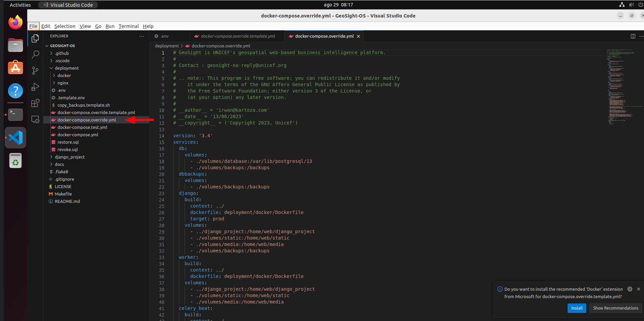Click the Visual Studio Code dock icon
The height and width of the screenshot is (321, 644).
(x=15, y=138)
